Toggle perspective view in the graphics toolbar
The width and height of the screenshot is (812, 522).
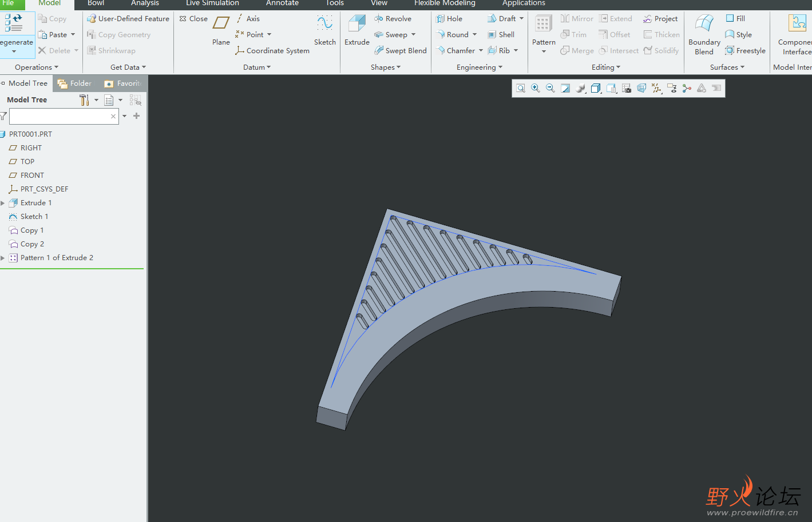[x=641, y=88]
